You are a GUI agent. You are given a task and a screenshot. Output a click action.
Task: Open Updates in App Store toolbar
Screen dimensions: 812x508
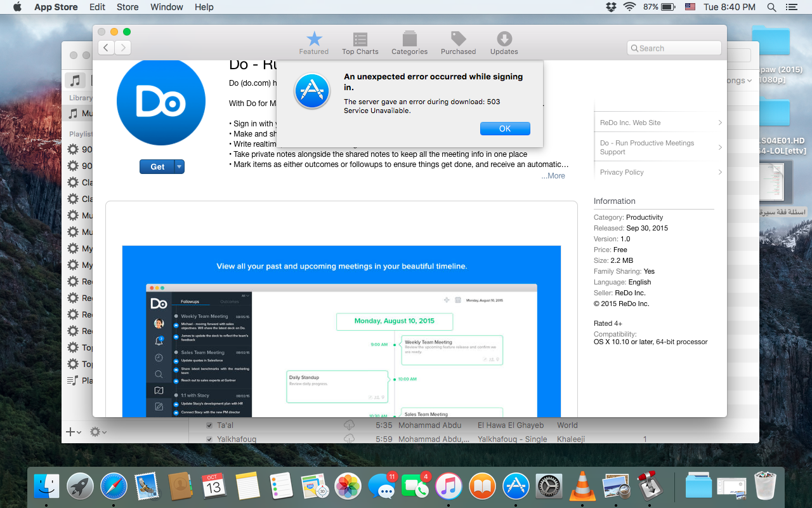click(x=504, y=43)
